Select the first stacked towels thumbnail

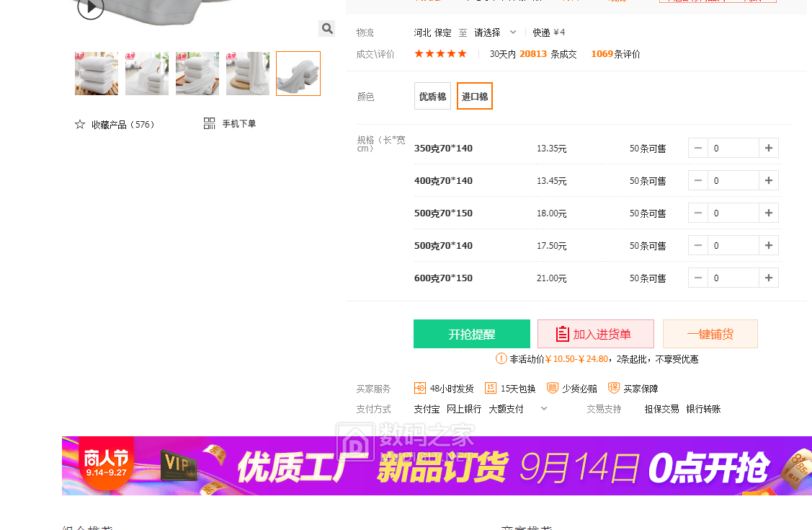click(x=97, y=74)
